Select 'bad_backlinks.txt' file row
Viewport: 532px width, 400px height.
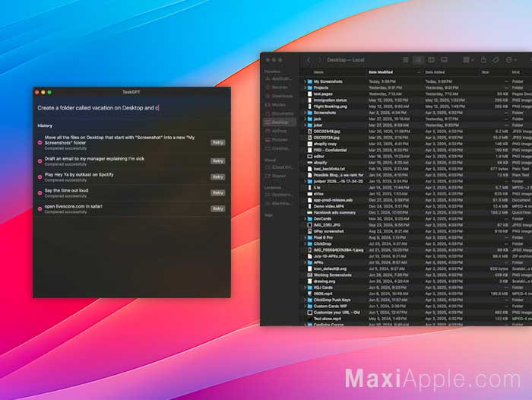tap(416, 169)
